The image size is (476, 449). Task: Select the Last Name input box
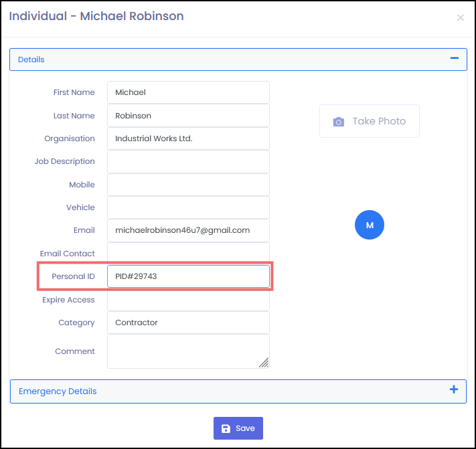[188, 116]
